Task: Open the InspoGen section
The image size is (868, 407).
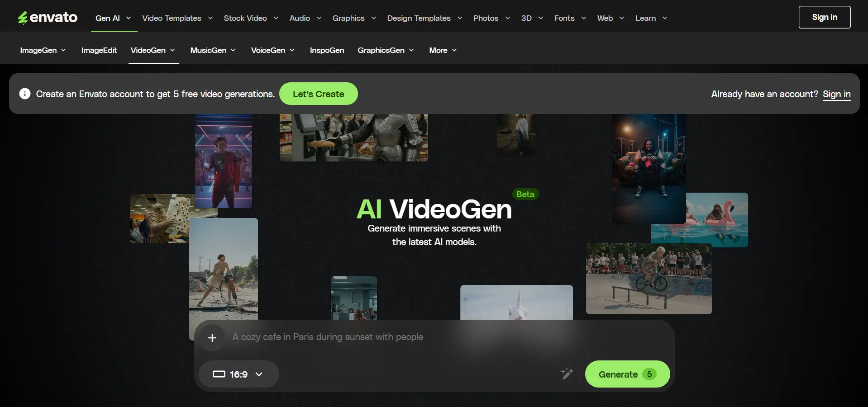Action: point(327,50)
